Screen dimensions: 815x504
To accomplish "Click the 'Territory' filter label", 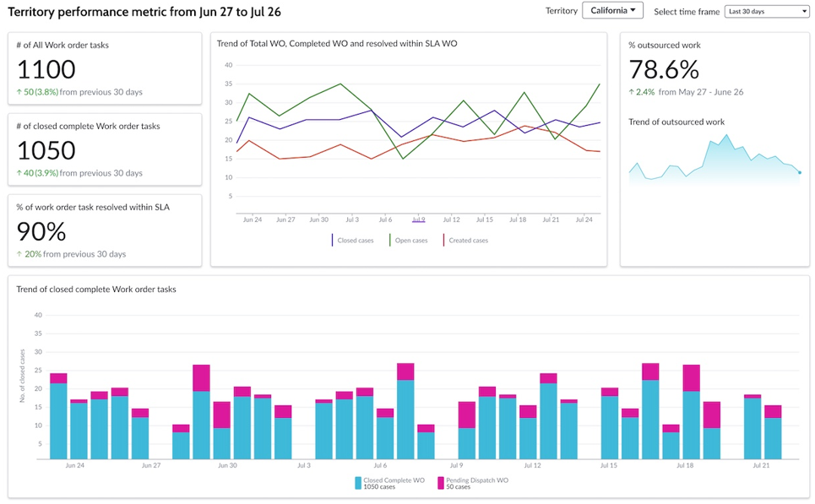I will (562, 11).
